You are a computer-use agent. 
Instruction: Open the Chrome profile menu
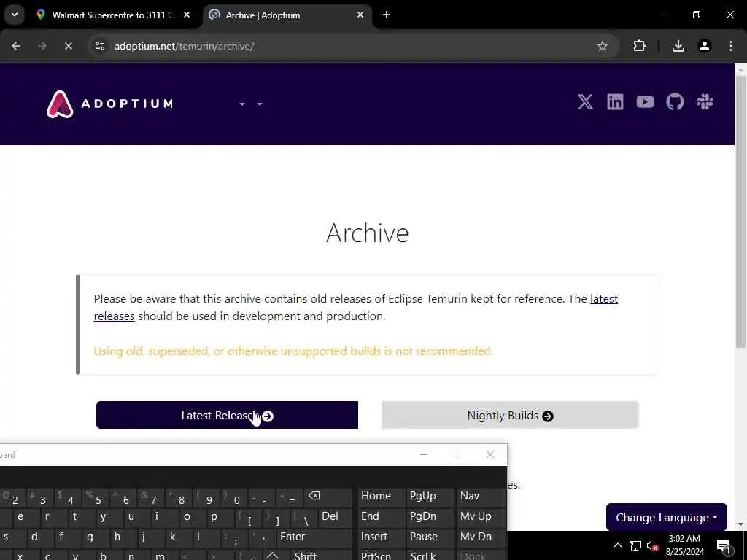(705, 46)
